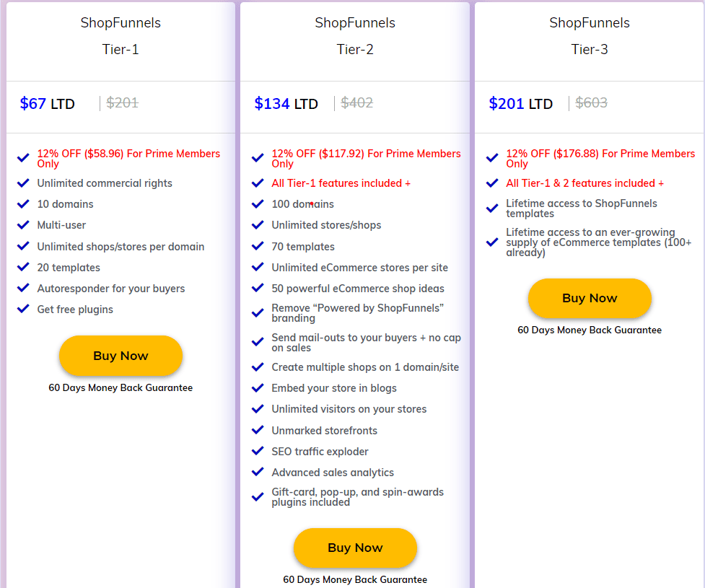Click the checkmark next to "100 domains"

[x=258, y=204]
